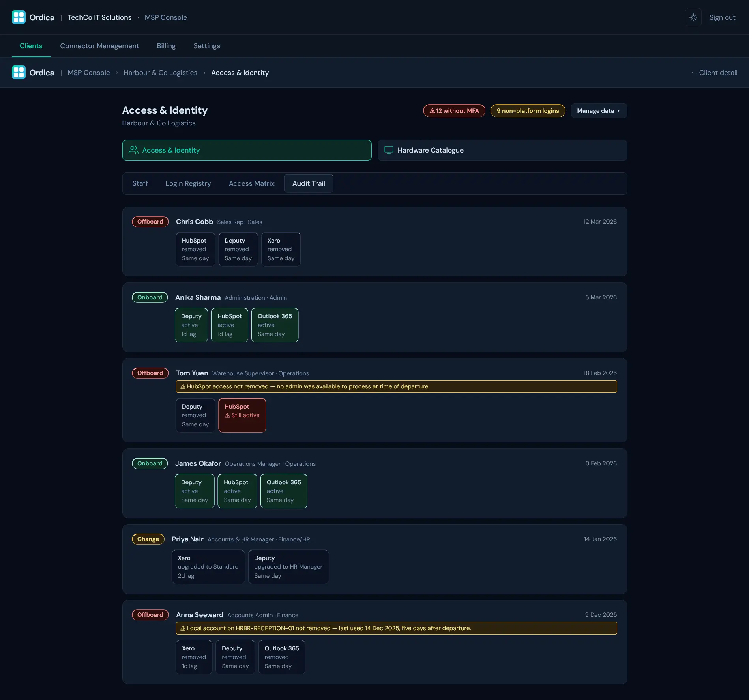Click the 9 non-platform logins badge
This screenshot has width=749, height=700.
[528, 111]
